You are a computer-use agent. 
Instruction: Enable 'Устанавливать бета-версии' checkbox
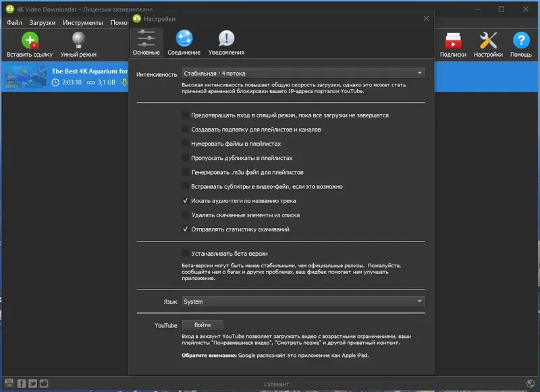click(185, 253)
